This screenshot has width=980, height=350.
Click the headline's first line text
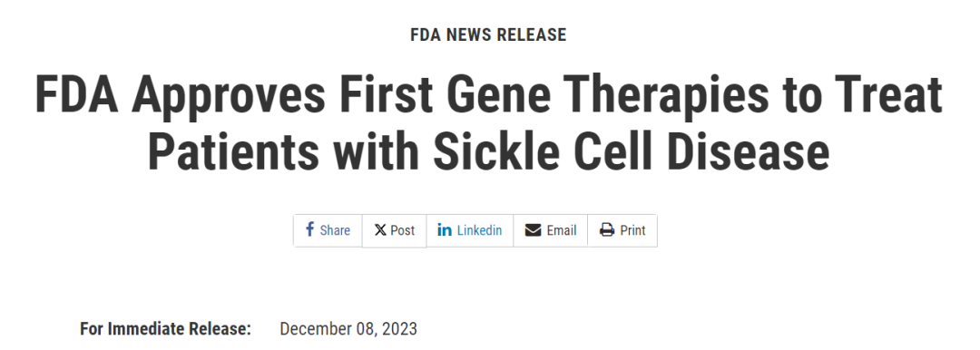pos(488,95)
